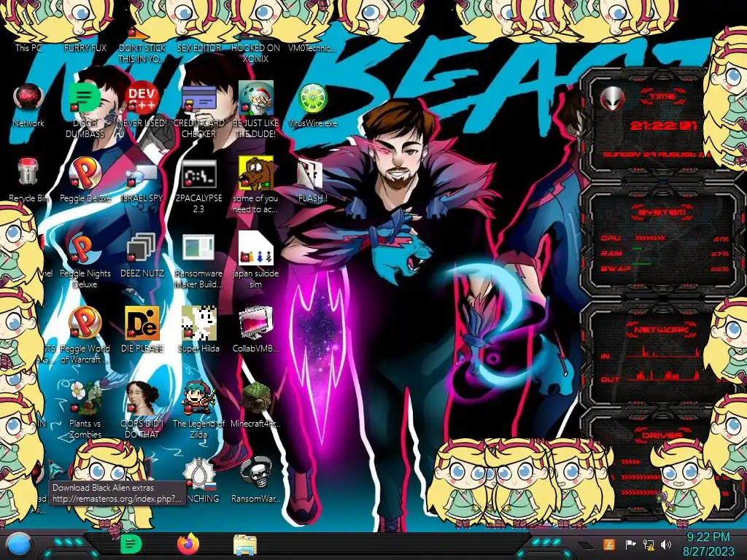Screen dimensions: 747x560
Task: Launch the 2PACALYPSE 2.3 terminal icon
Action: click(198, 174)
